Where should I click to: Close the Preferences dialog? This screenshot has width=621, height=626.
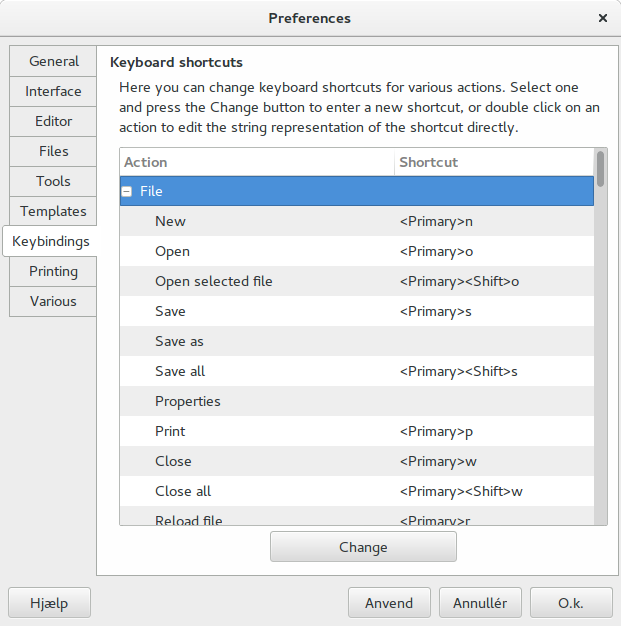603,18
